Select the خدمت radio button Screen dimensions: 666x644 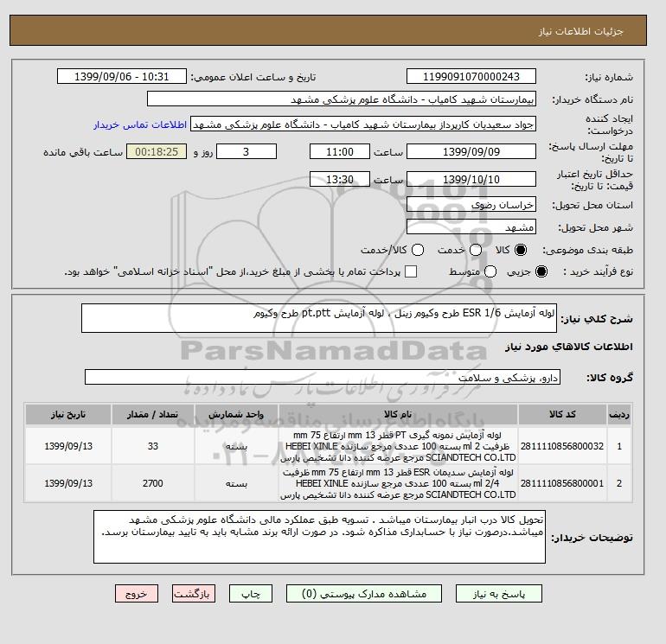coord(476,250)
